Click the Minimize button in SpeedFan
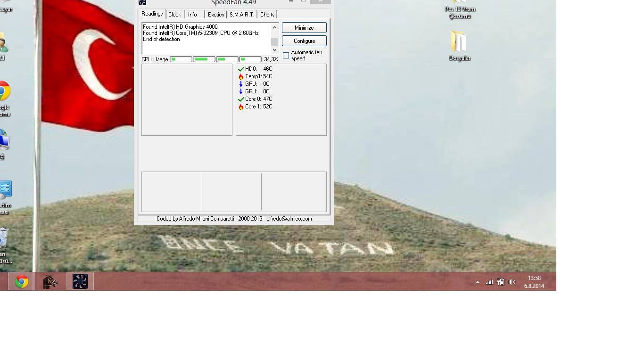The image size is (644, 362). [304, 28]
